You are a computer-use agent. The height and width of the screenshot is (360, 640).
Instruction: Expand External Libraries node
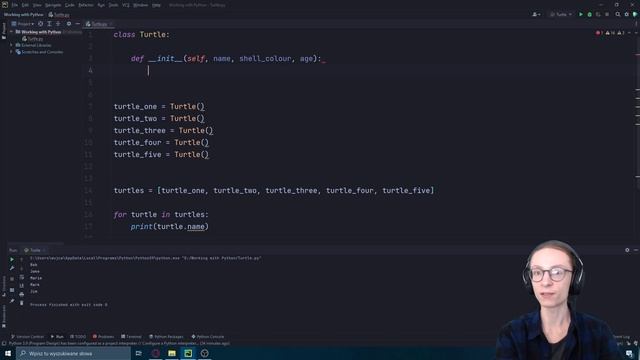[12, 45]
